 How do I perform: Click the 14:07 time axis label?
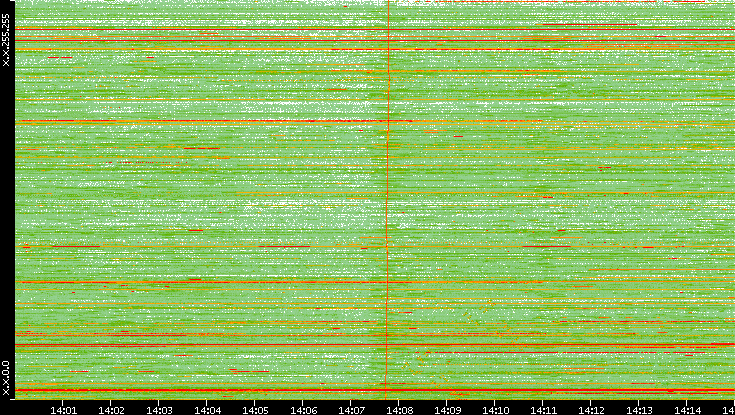pyautogui.click(x=351, y=411)
